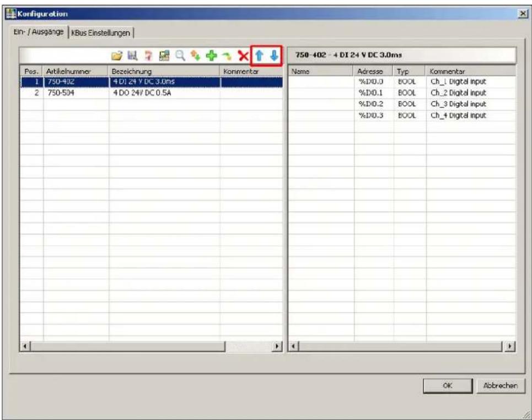Add a module using the green plus icon

[211, 56]
